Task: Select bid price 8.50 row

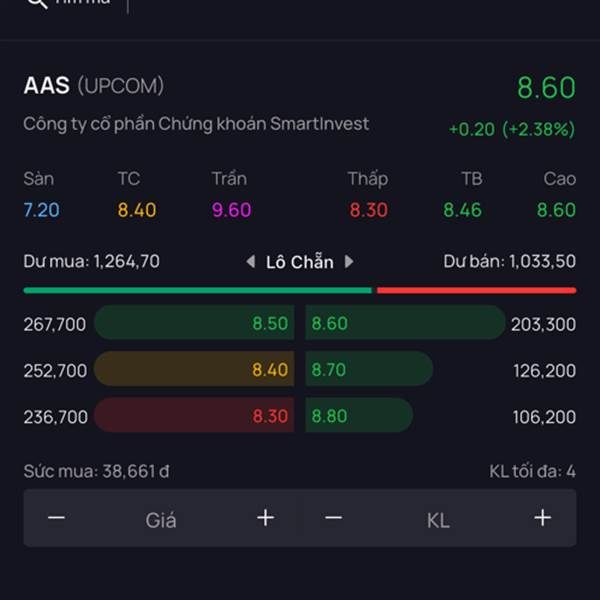Action: (x=194, y=323)
